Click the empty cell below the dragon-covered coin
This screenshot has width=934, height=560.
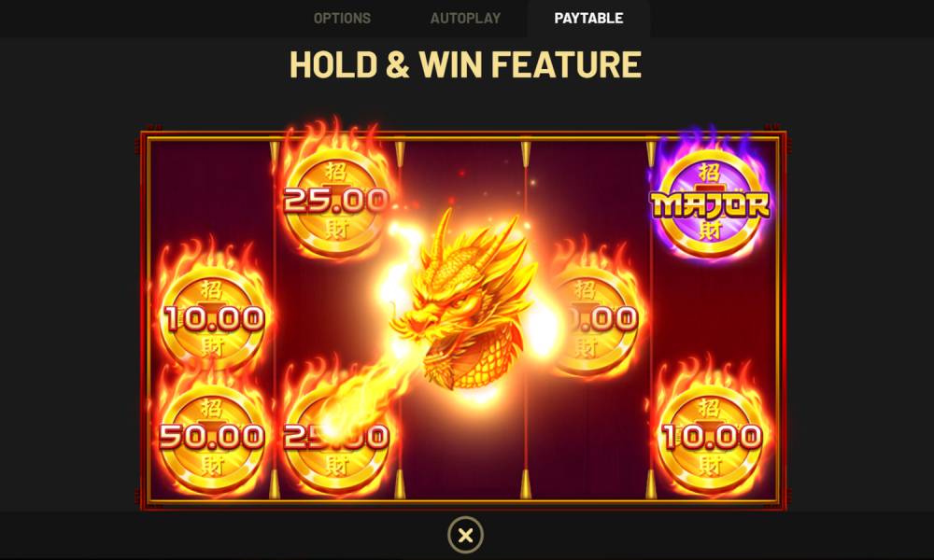pos(587,440)
